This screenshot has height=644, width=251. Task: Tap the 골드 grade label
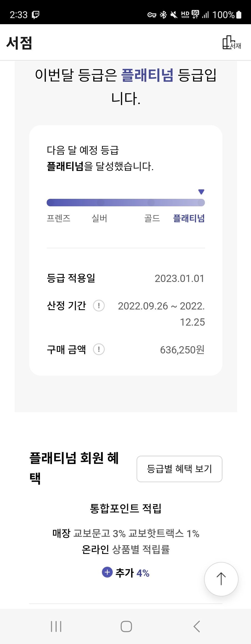(x=152, y=218)
